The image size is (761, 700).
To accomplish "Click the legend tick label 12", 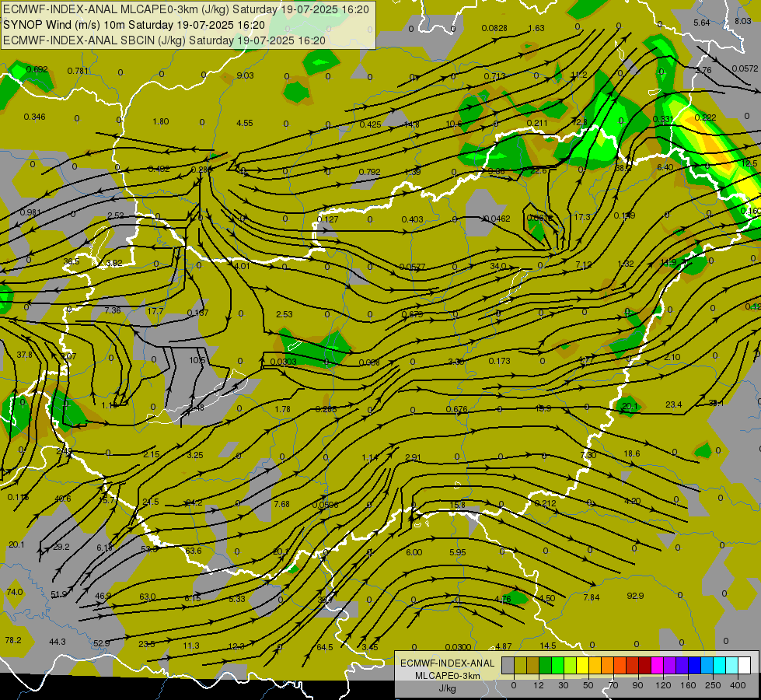I will 539,685.
